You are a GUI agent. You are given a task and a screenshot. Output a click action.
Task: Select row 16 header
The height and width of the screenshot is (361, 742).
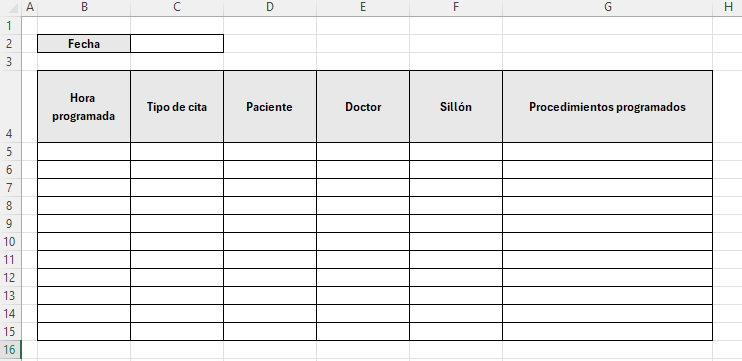(9, 350)
